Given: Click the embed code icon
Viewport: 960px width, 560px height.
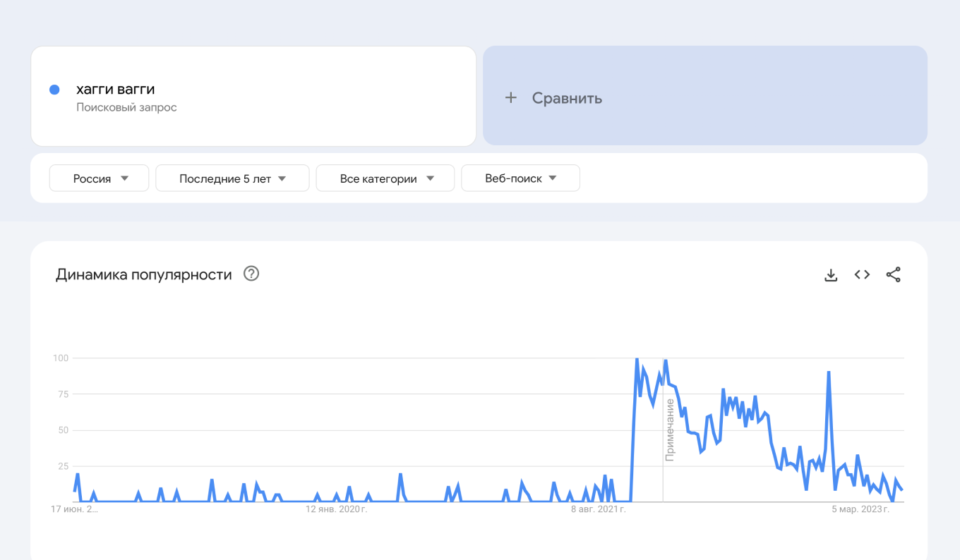Looking at the screenshot, I should click(862, 275).
